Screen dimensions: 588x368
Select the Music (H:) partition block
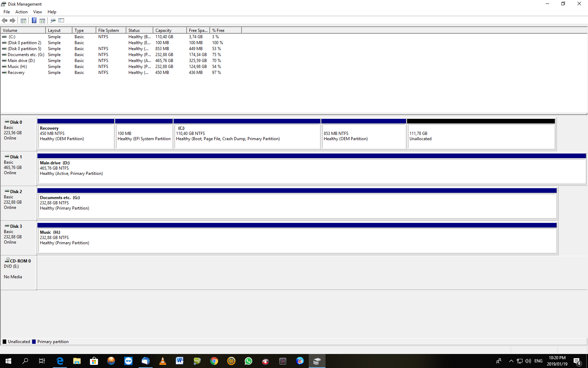click(297, 238)
